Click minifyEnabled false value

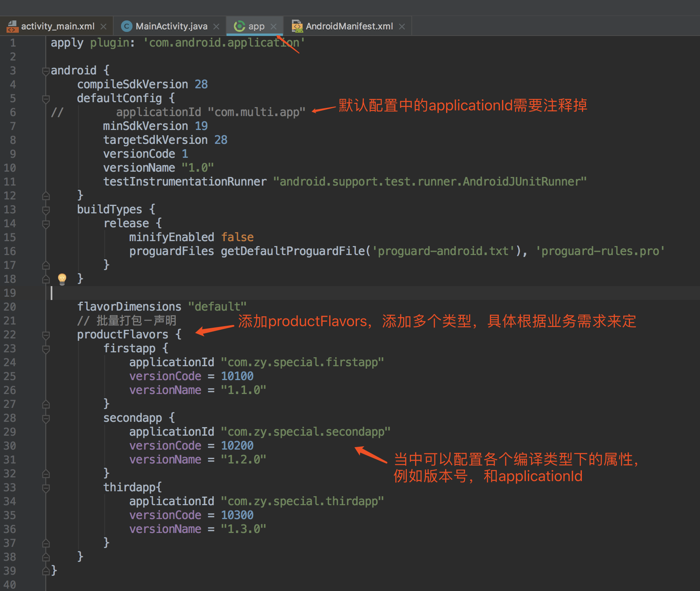(238, 237)
